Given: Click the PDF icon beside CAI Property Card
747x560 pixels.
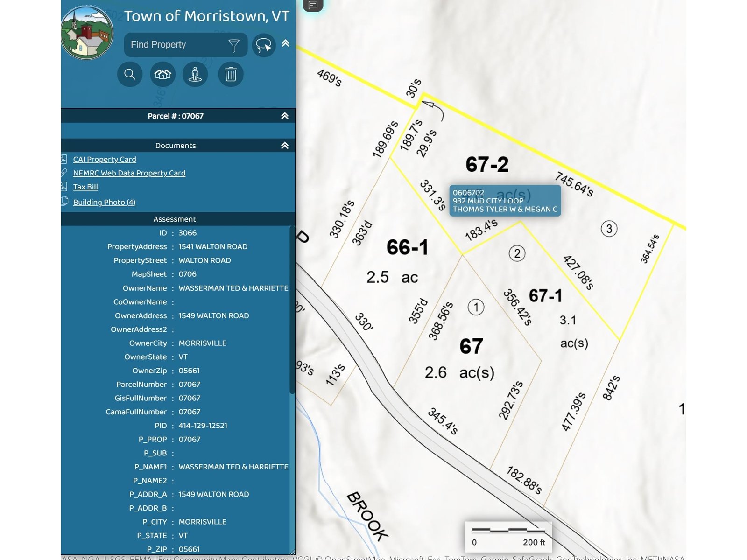Looking at the screenshot, I should (64, 159).
